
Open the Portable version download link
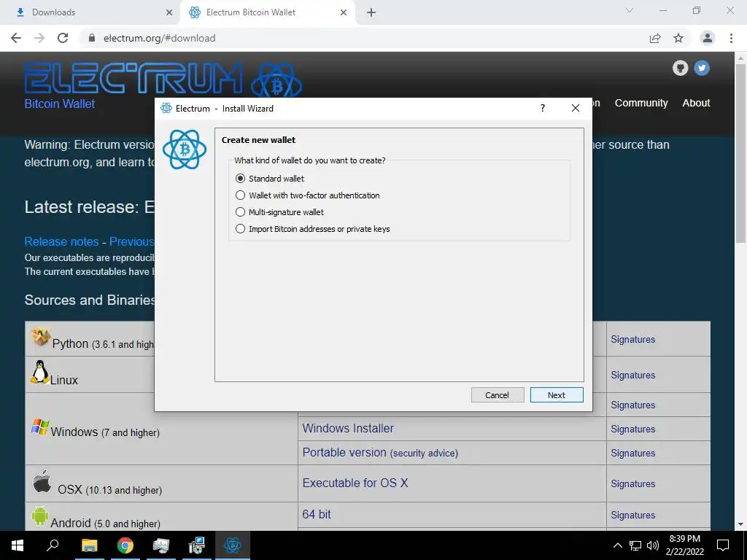[x=344, y=452]
